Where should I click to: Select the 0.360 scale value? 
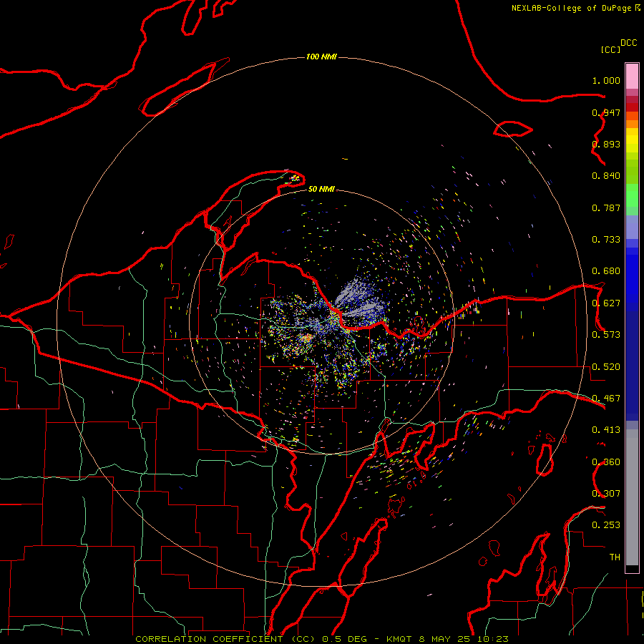[x=606, y=462]
